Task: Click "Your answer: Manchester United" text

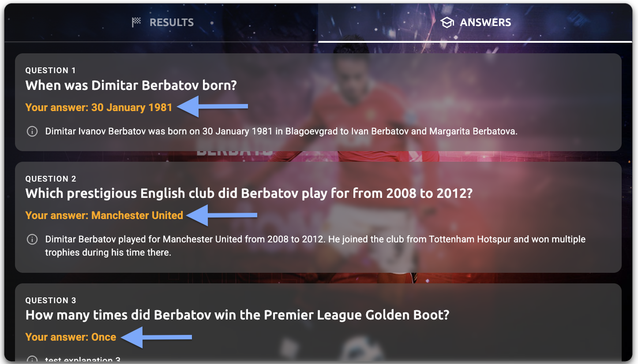Action: (104, 215)
